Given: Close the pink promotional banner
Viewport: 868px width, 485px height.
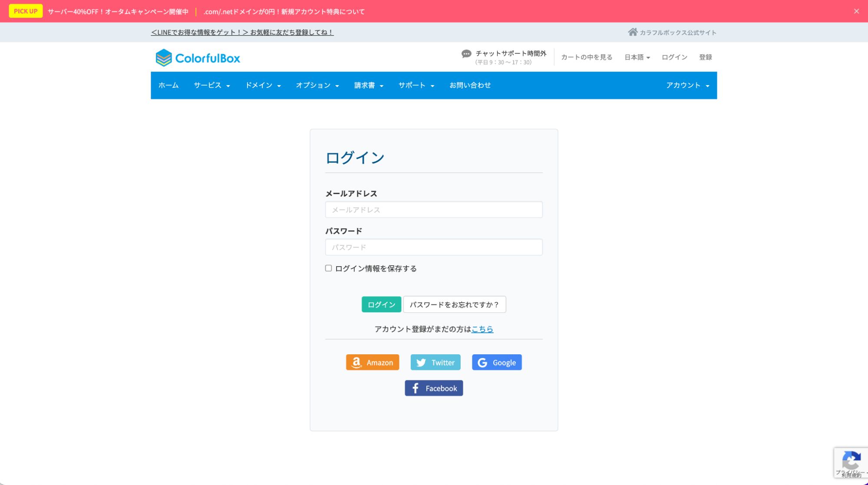Looking at the screenshot, I should [856, 11].
